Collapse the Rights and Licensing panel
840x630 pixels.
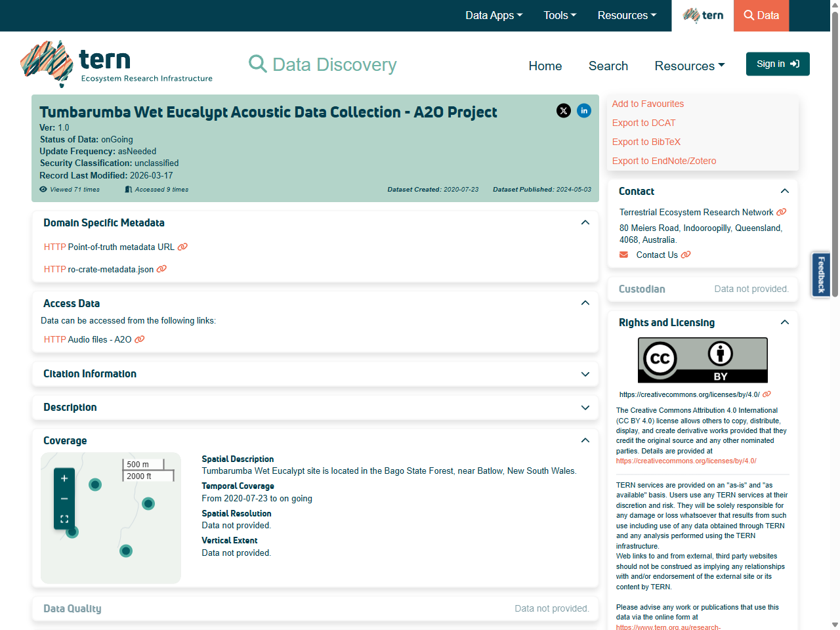point(784,322)
